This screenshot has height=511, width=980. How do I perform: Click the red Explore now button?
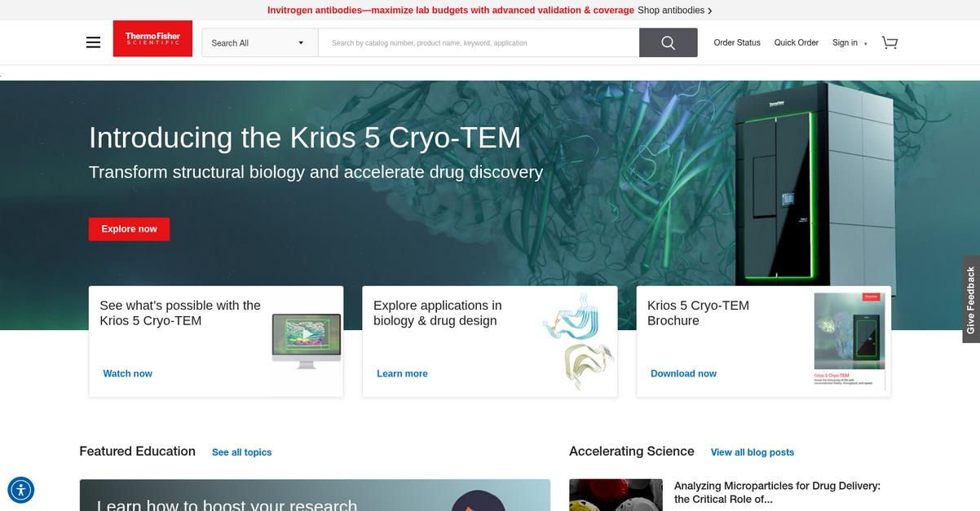point(129,229)
